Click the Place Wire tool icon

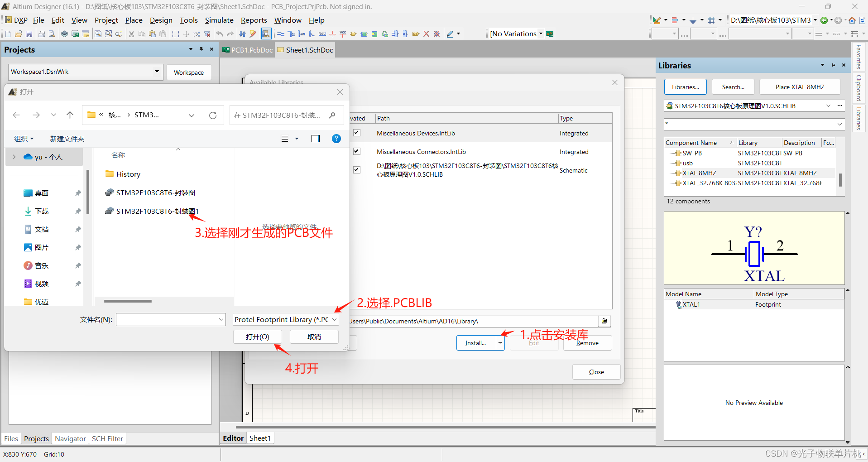(281, 34)
